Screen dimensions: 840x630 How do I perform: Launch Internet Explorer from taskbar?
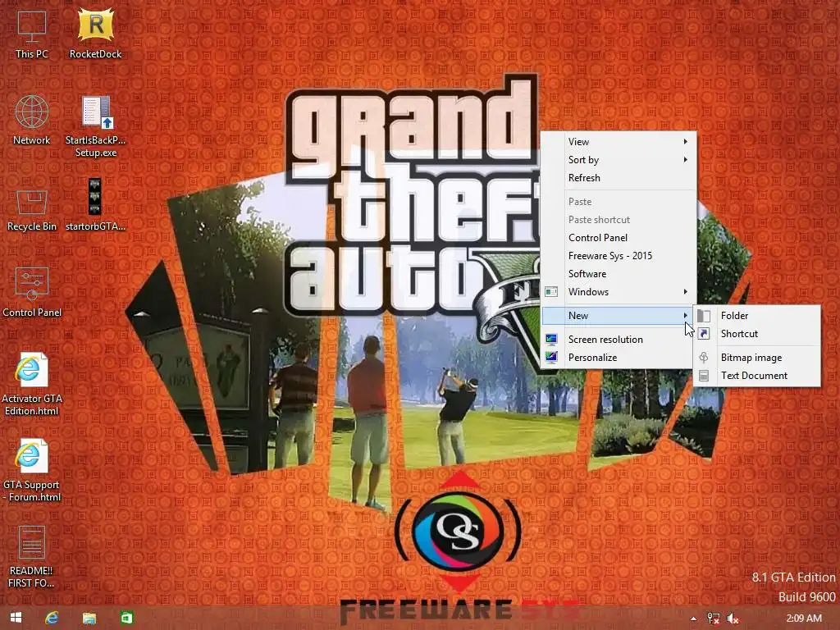(x=52, y=618)
